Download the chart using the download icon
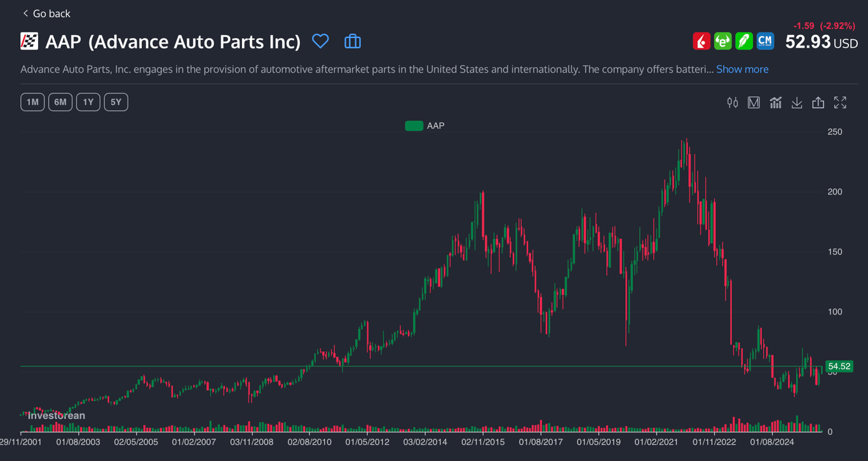The image size is (868, 461). 797,103
